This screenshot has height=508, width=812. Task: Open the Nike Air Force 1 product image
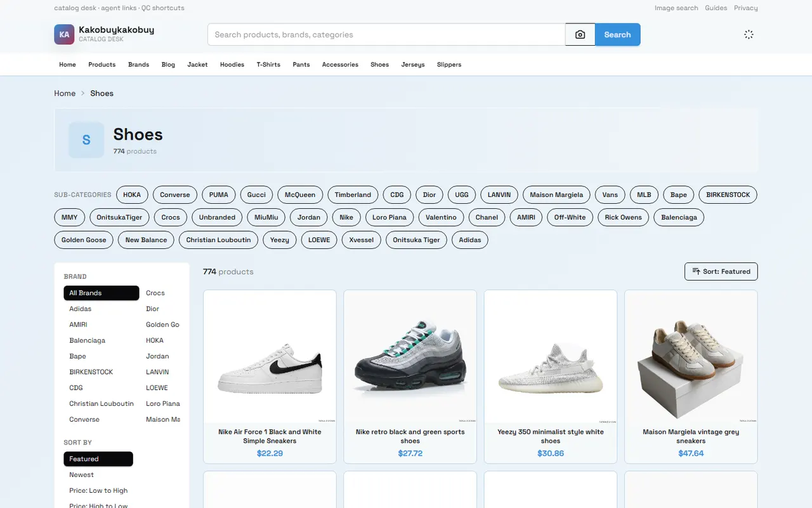coord(270,357)
